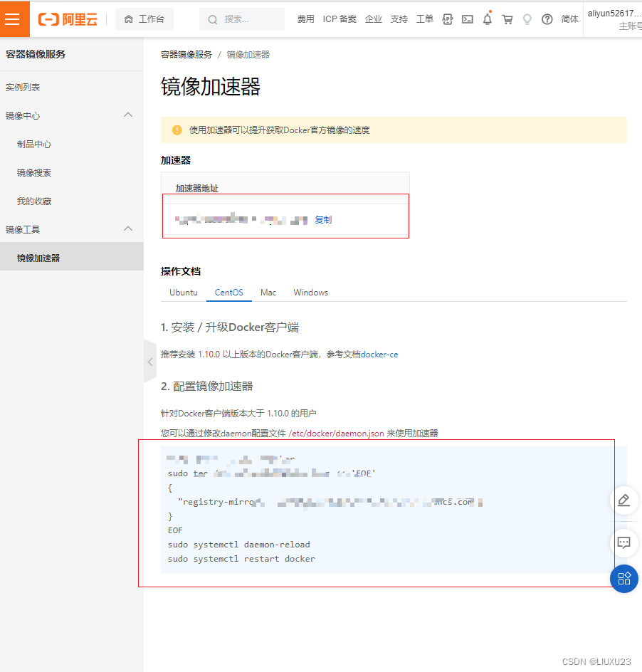Copy the accelerator address via 复制
Image resolution: width=642 pixels, height=672 pixels.
pyautogui.click(x=323, y=220)
